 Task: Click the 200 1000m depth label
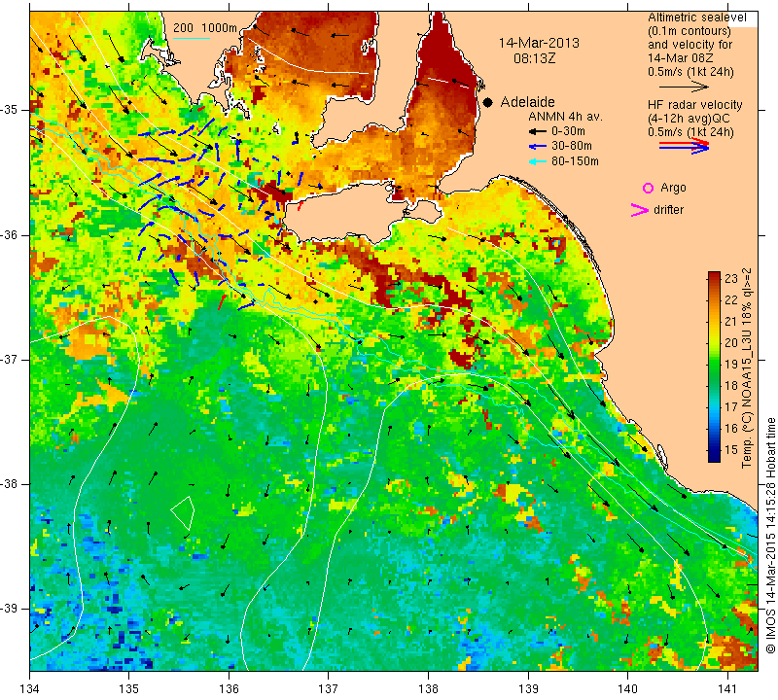pyautogui.click(x=205, y=28)
